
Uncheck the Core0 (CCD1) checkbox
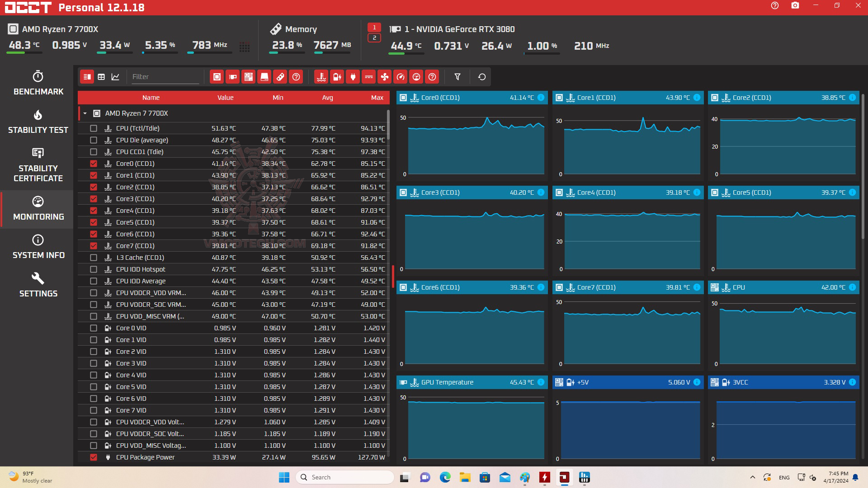pos(94,164)
